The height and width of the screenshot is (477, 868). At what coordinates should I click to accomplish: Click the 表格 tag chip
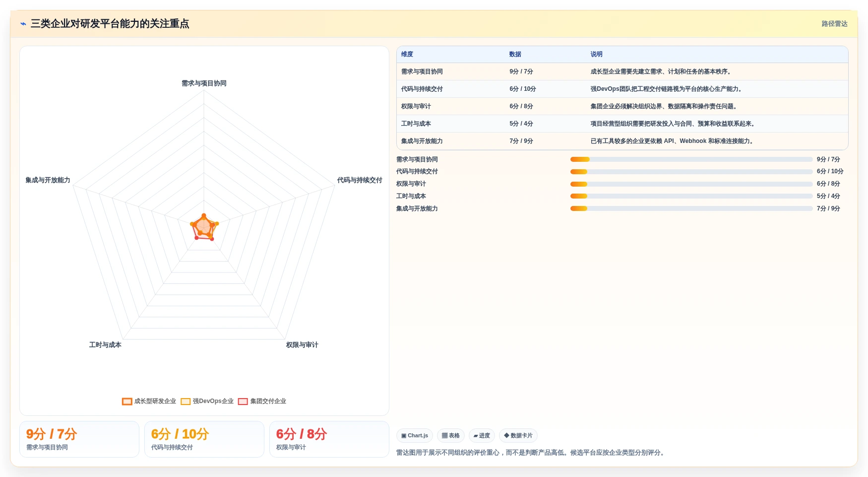(451, 436)
